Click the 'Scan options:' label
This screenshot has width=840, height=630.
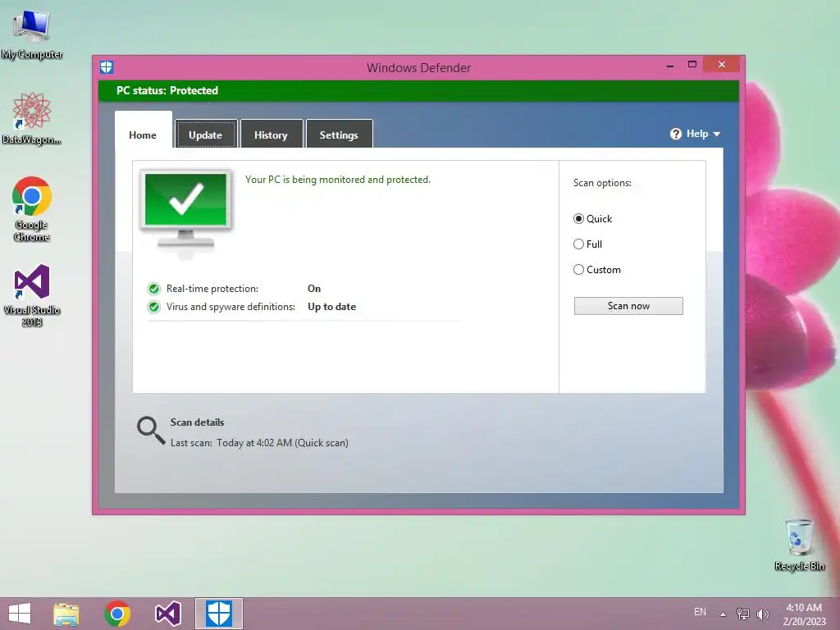[x=602, y=183]
